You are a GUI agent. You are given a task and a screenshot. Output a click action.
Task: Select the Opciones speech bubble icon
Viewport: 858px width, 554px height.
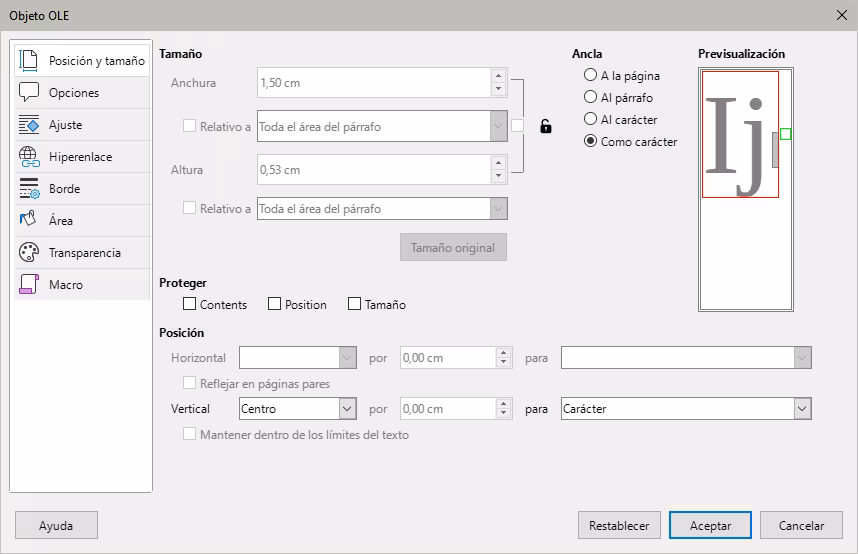(x=29, y=92)
